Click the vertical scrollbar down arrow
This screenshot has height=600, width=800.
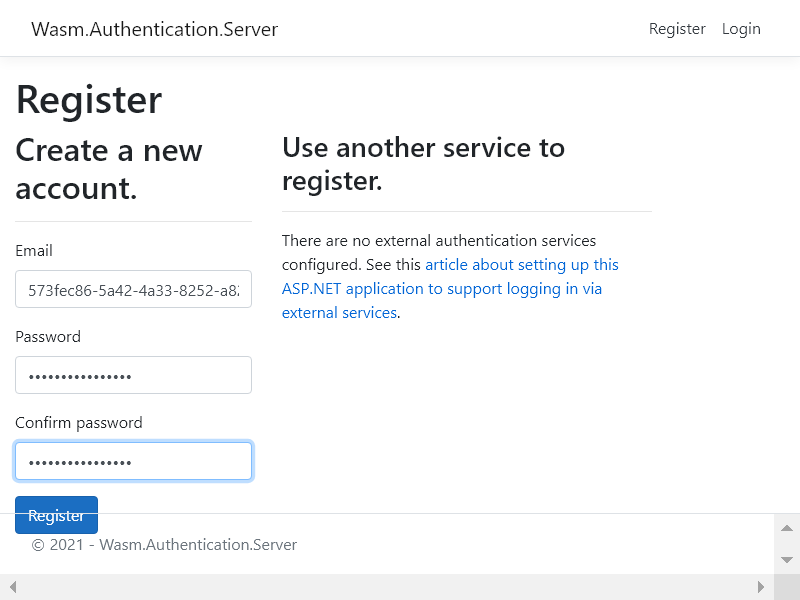coord(787,560)
